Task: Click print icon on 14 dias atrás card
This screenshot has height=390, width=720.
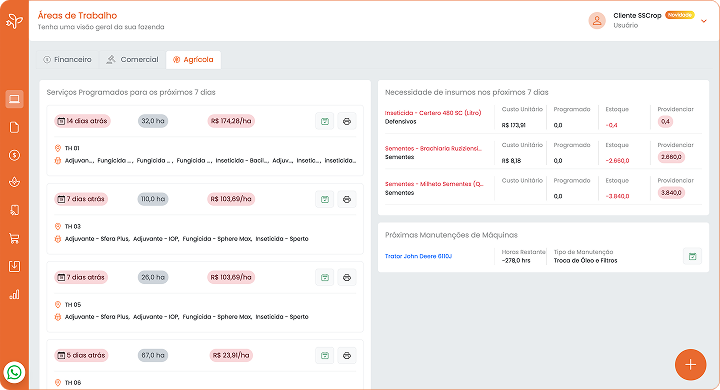Action: click(347, 121)
